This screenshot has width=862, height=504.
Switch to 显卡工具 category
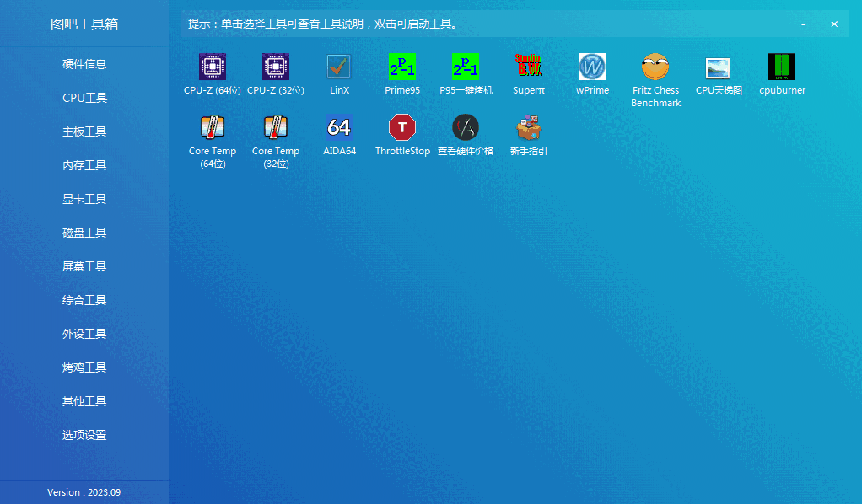[84, 198]
